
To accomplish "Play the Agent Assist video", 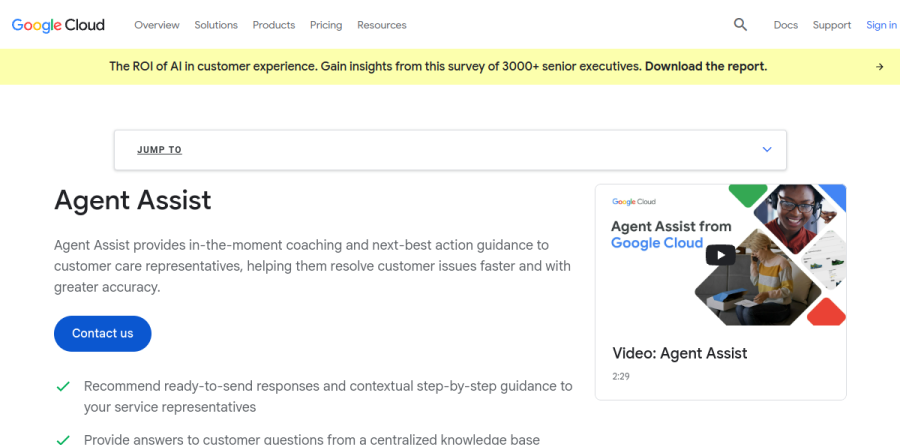I will tap(720, 255).
